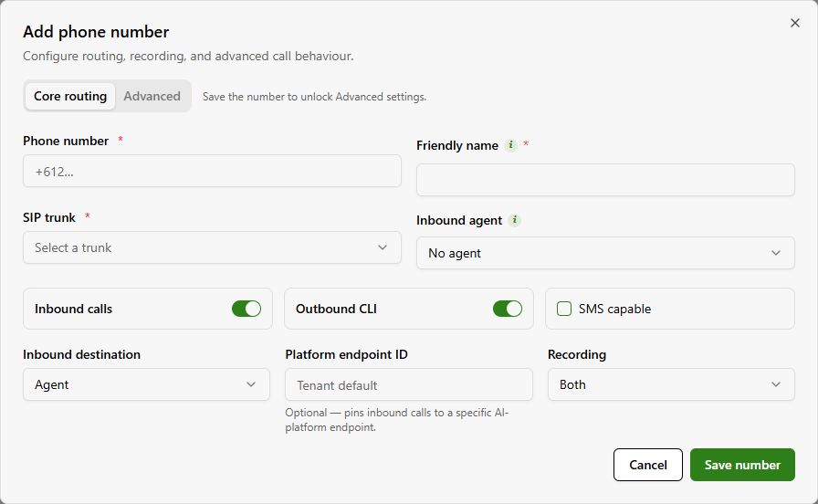818x504 pixels.
Task: Open the Recording dropdown
Action: (x=671, y=384)
